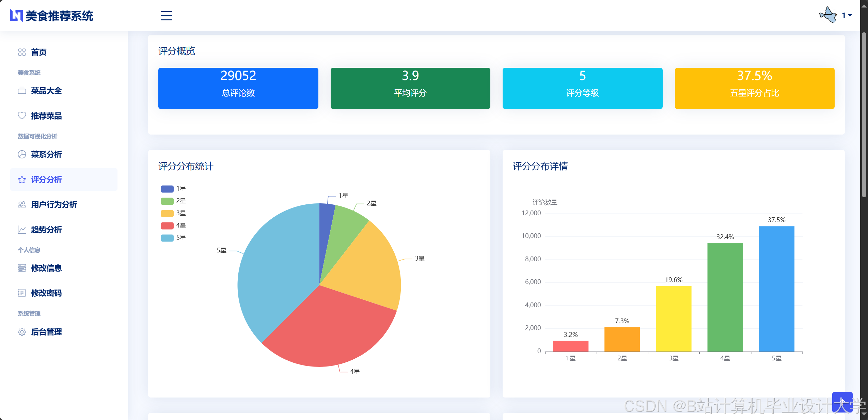Click the pie icon beside 菜系分析
Viewport: 868px width, 420px height.
point(22,154)
